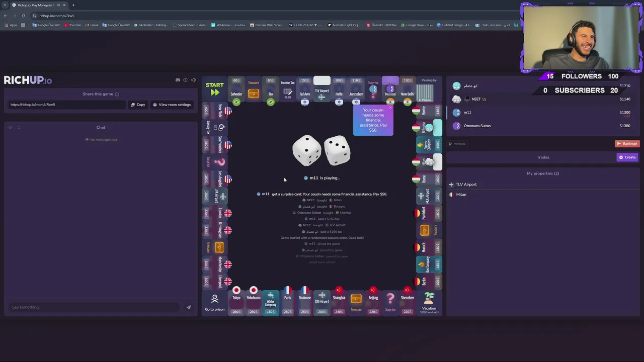Send the chat message arrow icon
Image resolution: width=644 pixels, height=362 pixels.
189,307
